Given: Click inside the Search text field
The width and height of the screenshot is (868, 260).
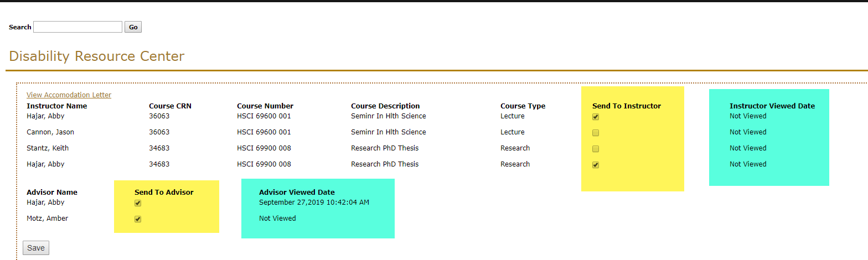Looking at the screenshot, I should (x=77, y=27).
